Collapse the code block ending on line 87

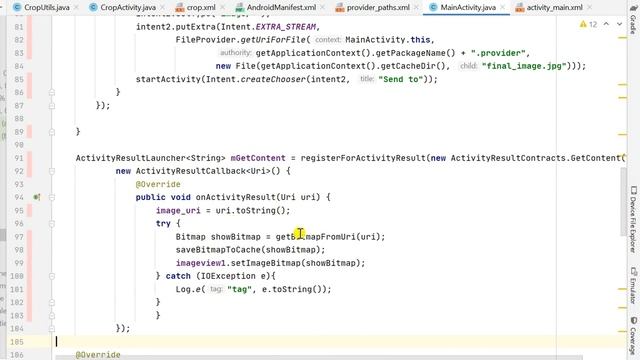click(x=52, y=106)
